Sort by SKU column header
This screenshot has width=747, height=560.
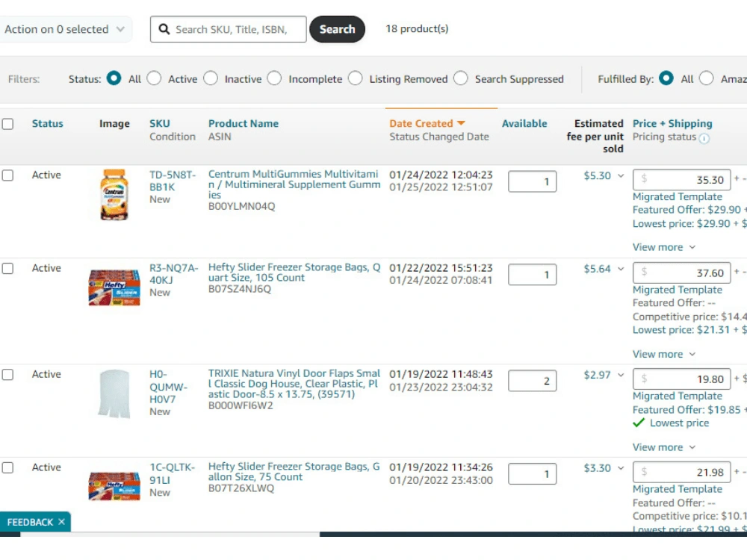click(x=160, y=123)
